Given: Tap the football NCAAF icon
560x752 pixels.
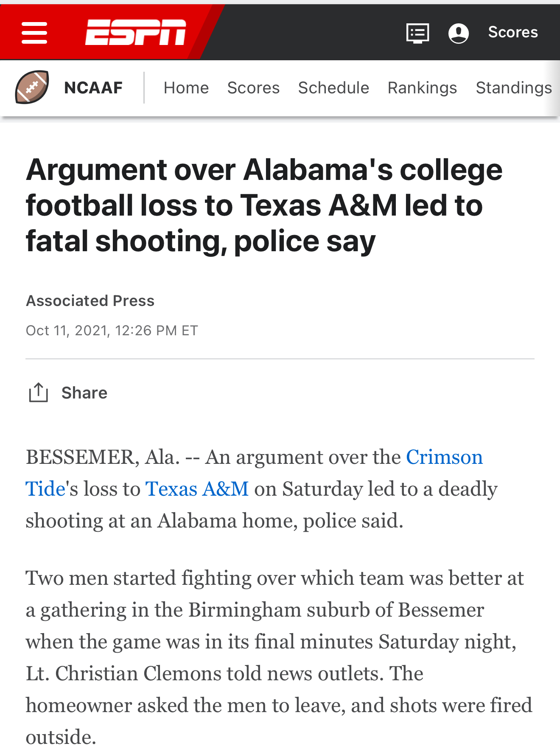Looking at the screenshot, I should (32, 87).
